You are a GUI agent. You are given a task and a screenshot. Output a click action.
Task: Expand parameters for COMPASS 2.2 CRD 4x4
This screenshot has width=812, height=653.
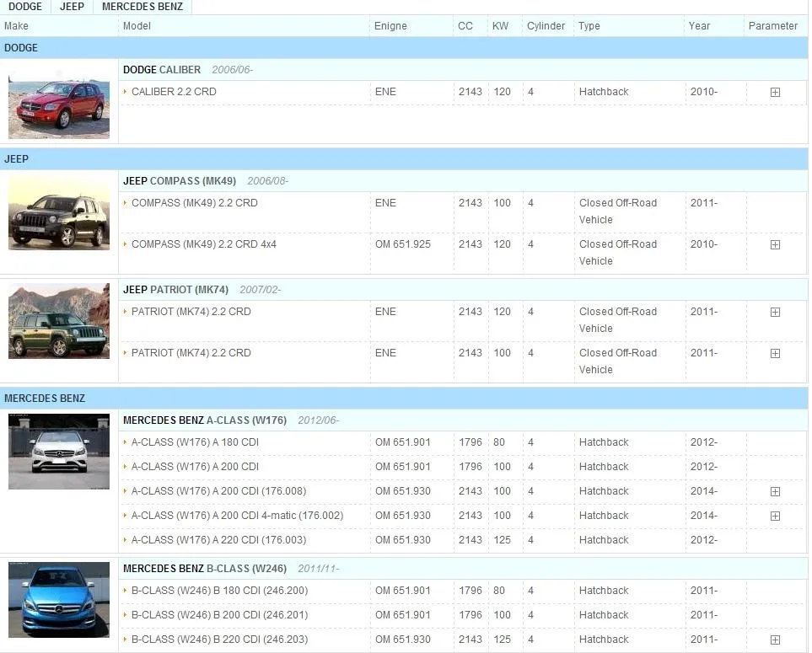pos(775,244)
